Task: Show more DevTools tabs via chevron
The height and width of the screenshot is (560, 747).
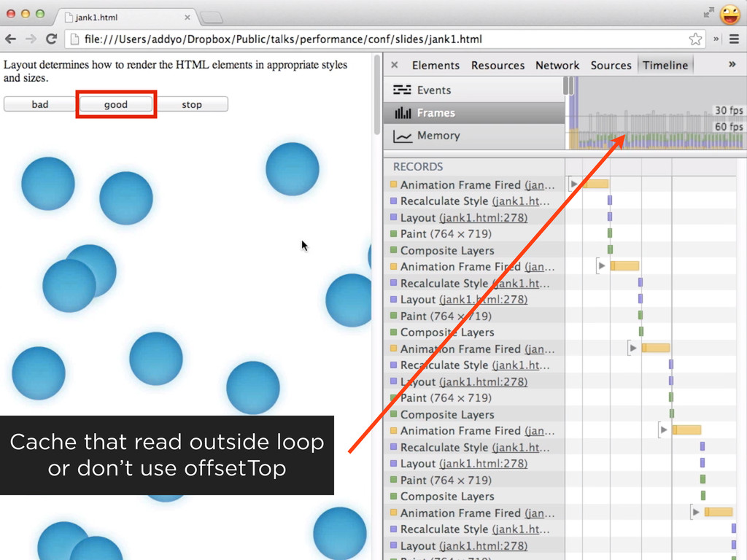Action: [732, 64]
